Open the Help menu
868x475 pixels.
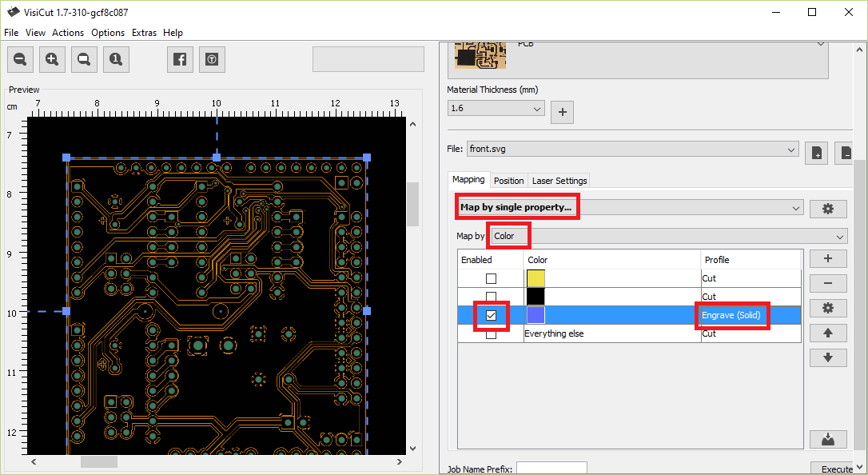(x=173, y=33)
